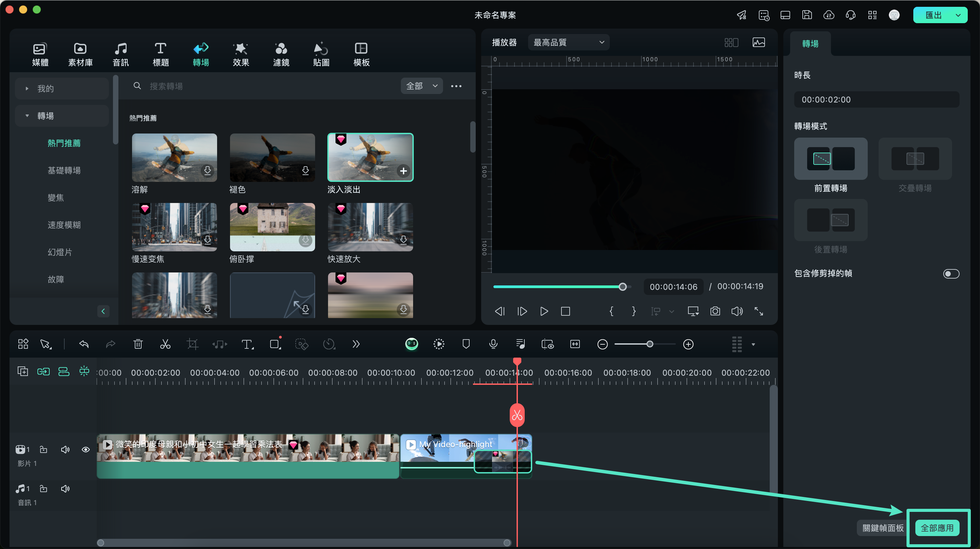
Task: Zoom in the timeline with plus button
Action: tap(688, 344)
